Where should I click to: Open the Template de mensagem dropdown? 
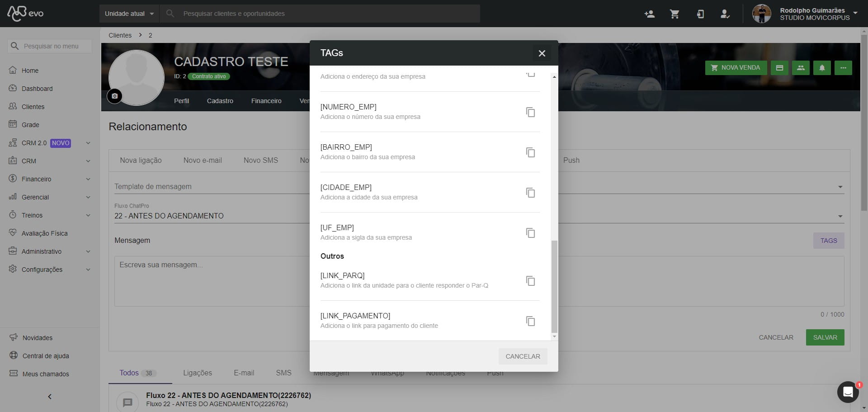tap(479, 187)
